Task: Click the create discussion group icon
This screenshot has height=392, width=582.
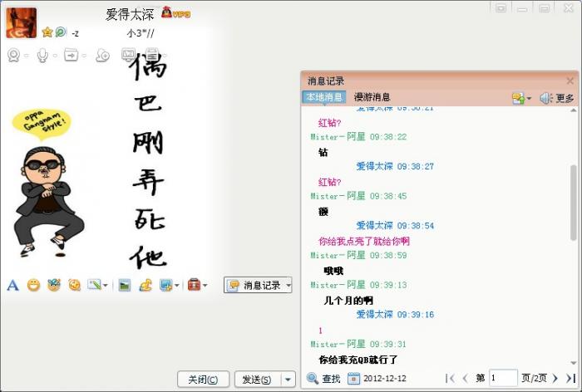Action: (x=103, y=56)
